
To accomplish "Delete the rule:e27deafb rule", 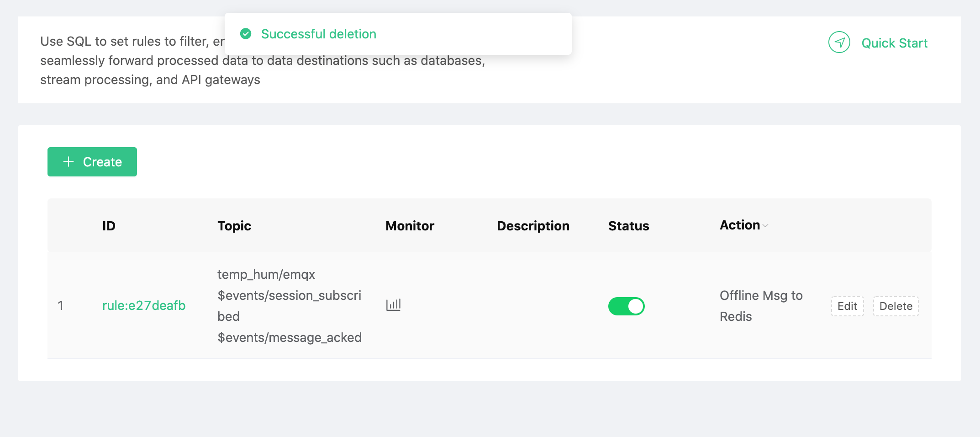I will click(896, 306).
